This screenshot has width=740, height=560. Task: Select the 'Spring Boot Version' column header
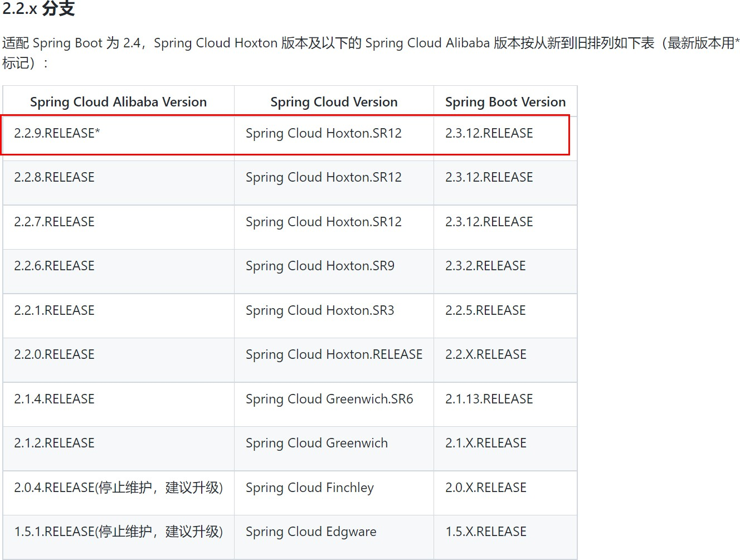(x=505, y=102)
